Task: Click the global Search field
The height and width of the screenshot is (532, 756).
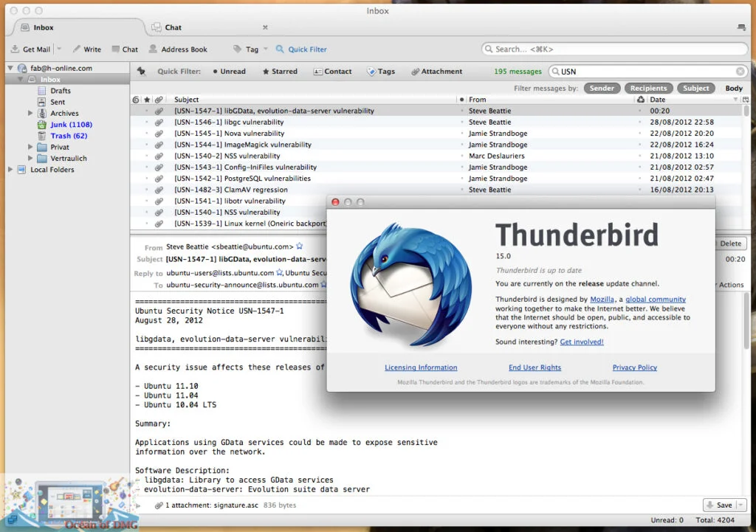Action: (x=615, y=49)
